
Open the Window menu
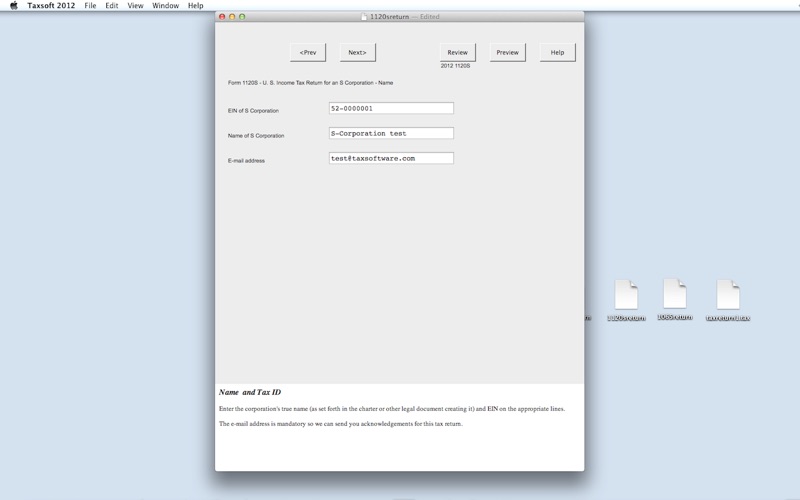point(165,6)
